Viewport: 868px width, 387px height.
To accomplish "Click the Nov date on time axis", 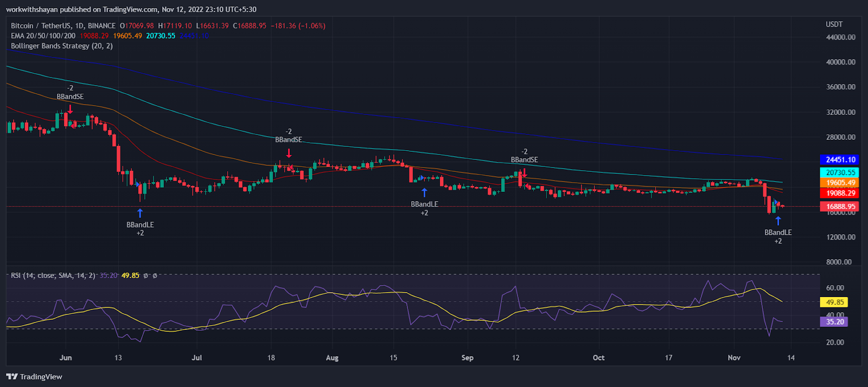I will (x=734, y=358).
